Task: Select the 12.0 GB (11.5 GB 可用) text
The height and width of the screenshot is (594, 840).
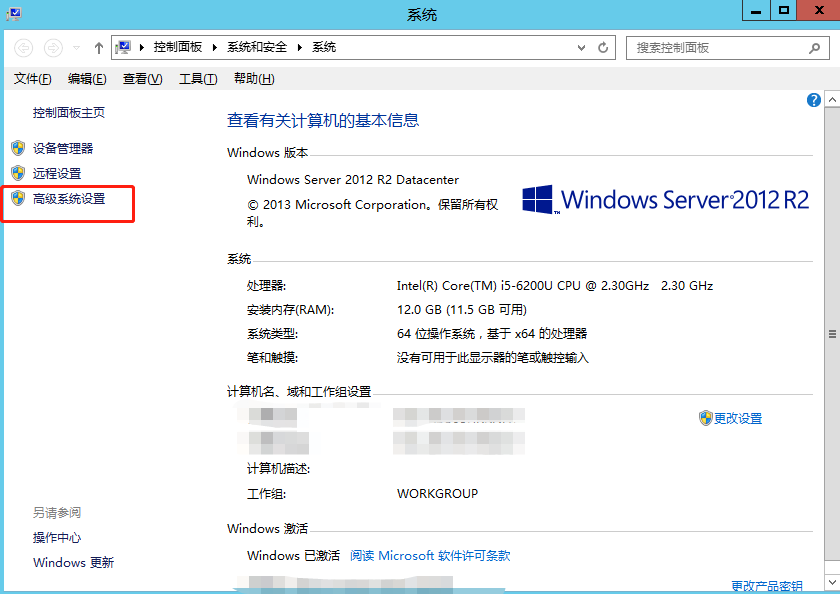Action: 462,310
